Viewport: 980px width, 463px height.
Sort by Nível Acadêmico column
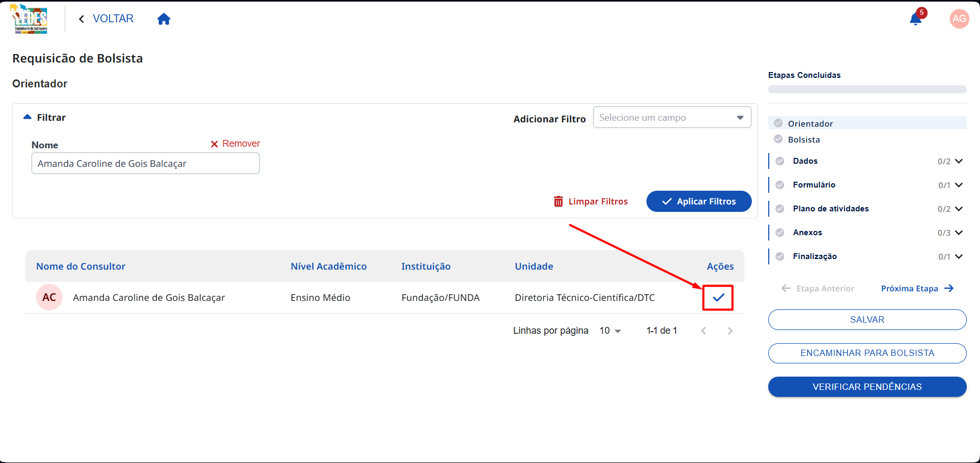coord(328,266)
